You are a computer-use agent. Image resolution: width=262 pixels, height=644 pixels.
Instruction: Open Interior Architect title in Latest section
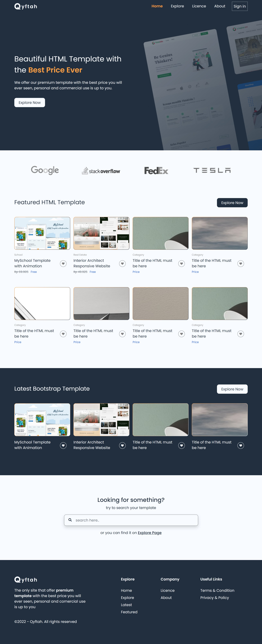(92, 445)
